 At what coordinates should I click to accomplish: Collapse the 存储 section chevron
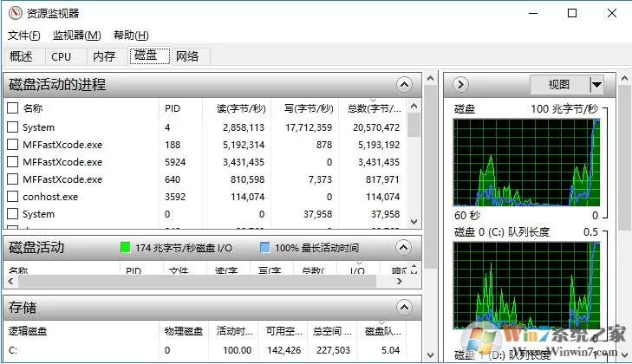[x=404, y=308]
